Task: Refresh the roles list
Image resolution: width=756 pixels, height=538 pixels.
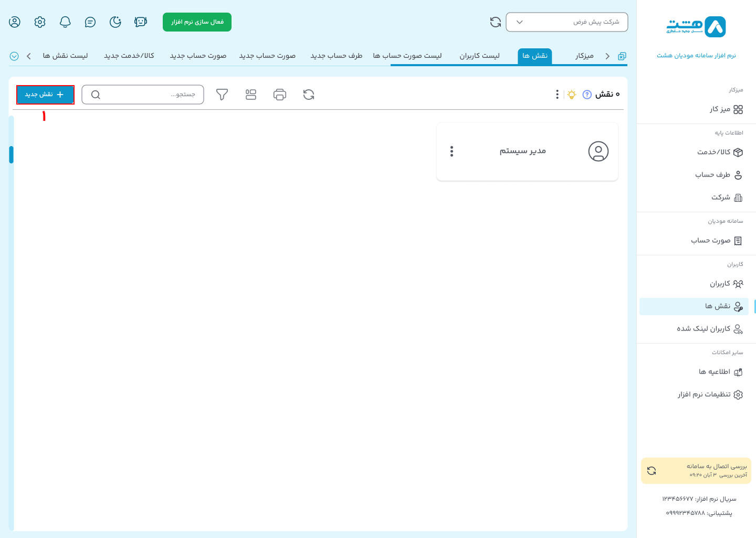Action: pyautogui.click(x=309, y=95)
